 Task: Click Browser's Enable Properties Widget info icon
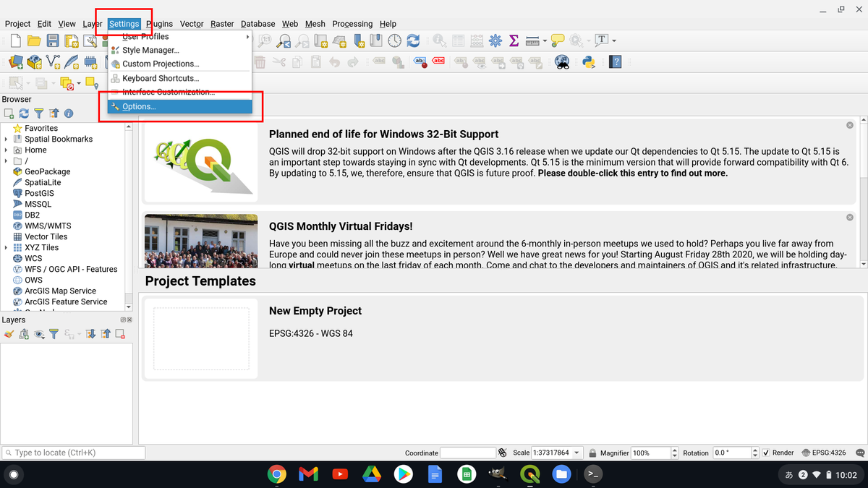coord(69,114)
